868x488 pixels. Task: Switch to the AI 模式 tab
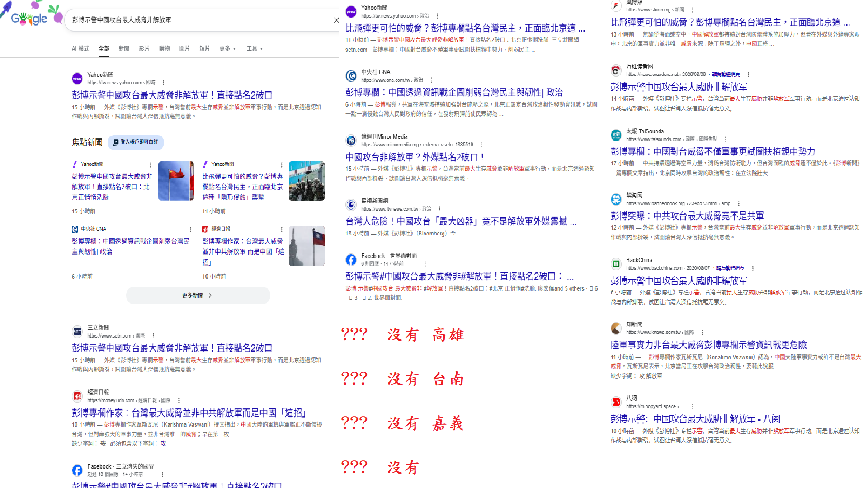pos(80,49)
